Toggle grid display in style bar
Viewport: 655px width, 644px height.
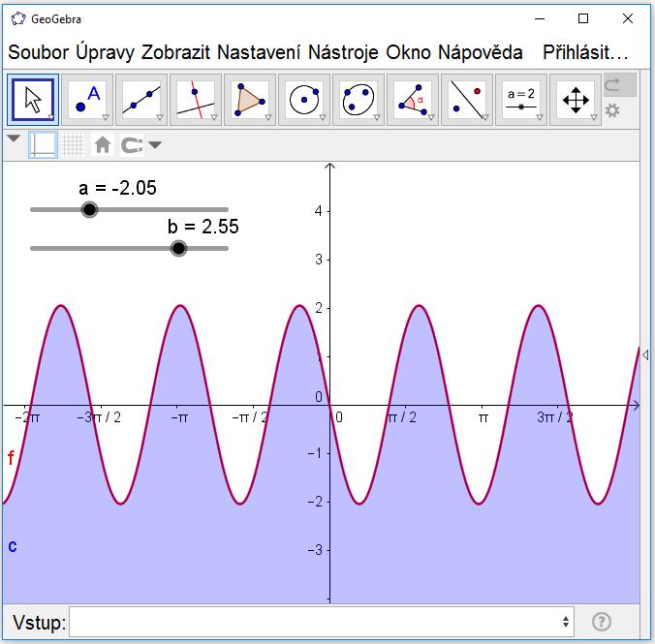(x=73, y=145)
